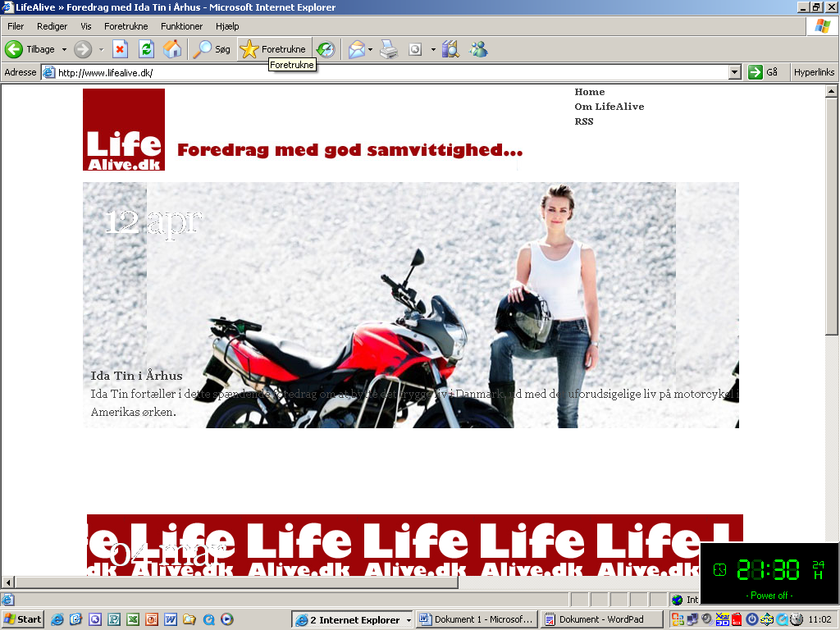Open the Foretrukne menu
840x630 pixels.
pyautogui.click(x=126, y=26)
